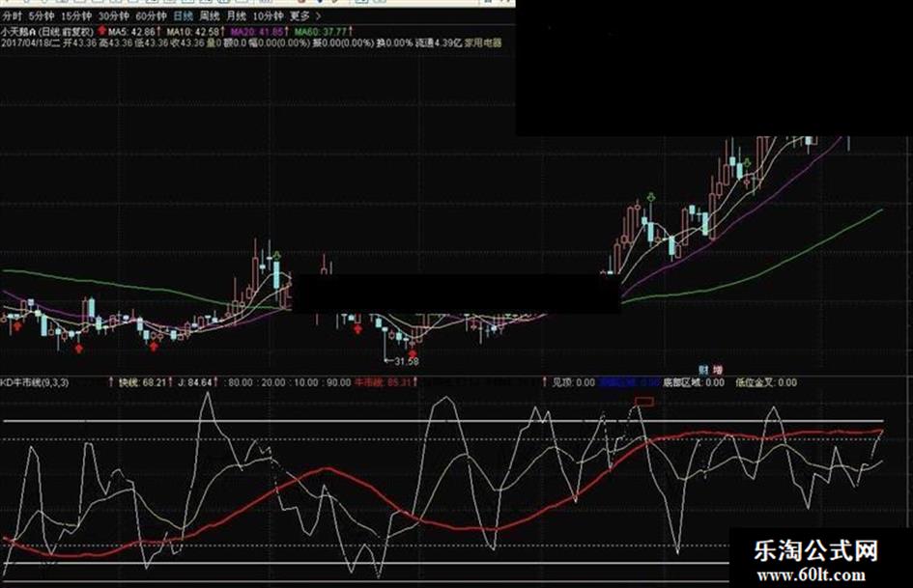Image resolution: width=913 pixels, height=588 pixels.
Task: Click the green sell arrow at the rightmost peak
Action: pyautogui.click(x=747, y=162)
